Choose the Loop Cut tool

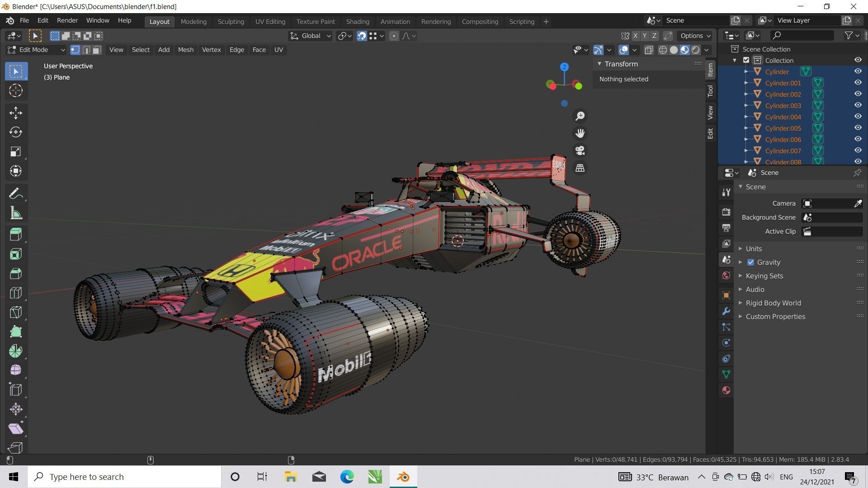point(16,293)
